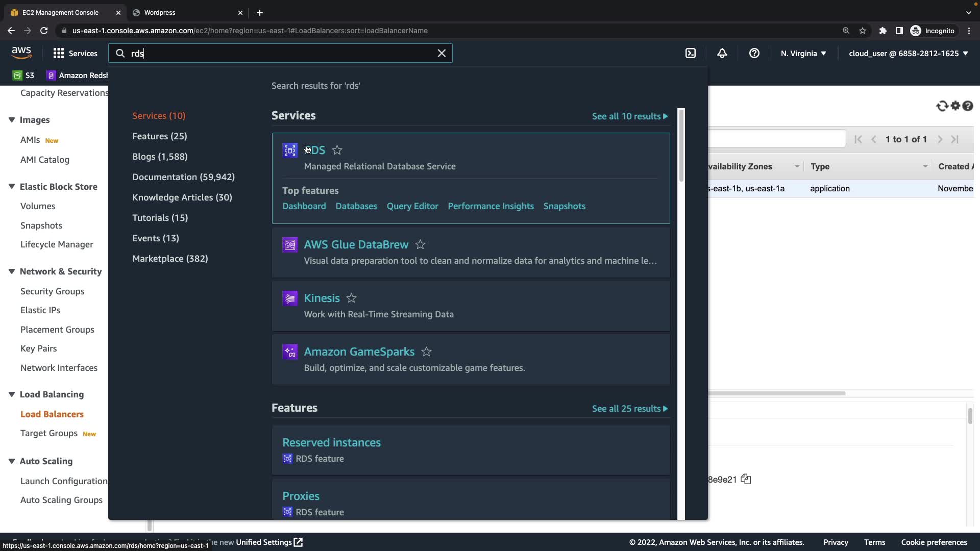Clear the search box with X
The width and height of the screenshot is (980, 551).
[442, 53]
